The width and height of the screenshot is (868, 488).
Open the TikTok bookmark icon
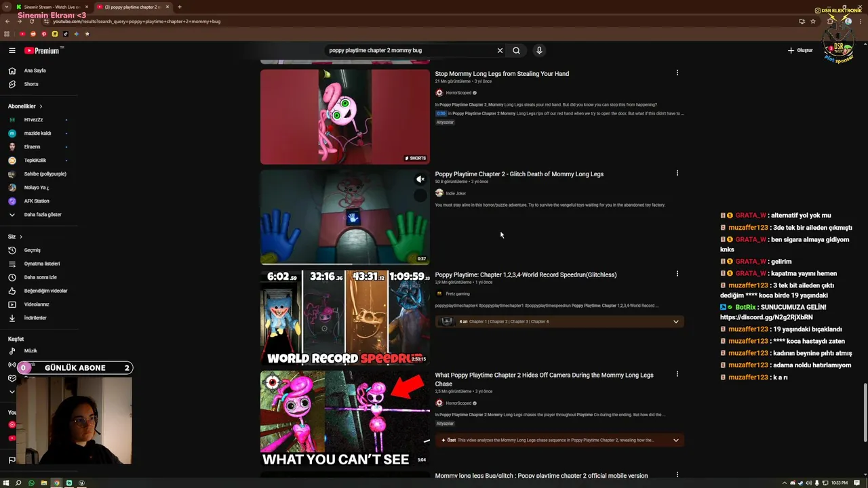click(66, 34)
